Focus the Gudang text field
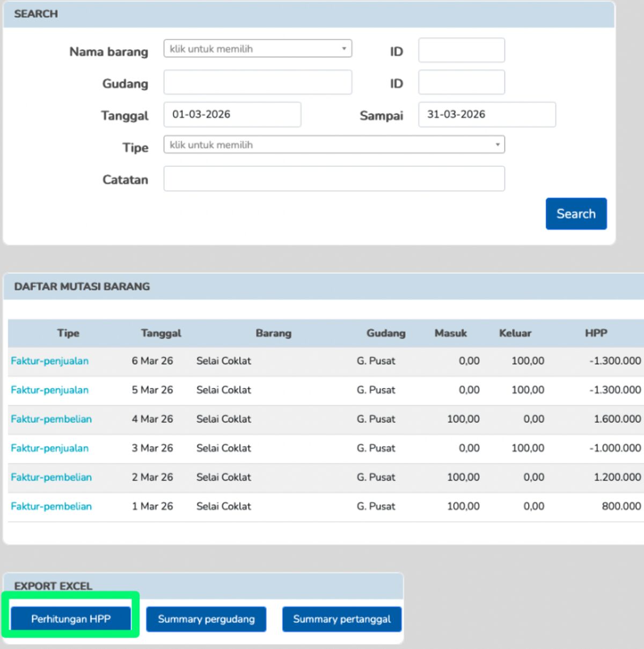The width and height of the screenshot is (644, 649). (x=258, y=83)
